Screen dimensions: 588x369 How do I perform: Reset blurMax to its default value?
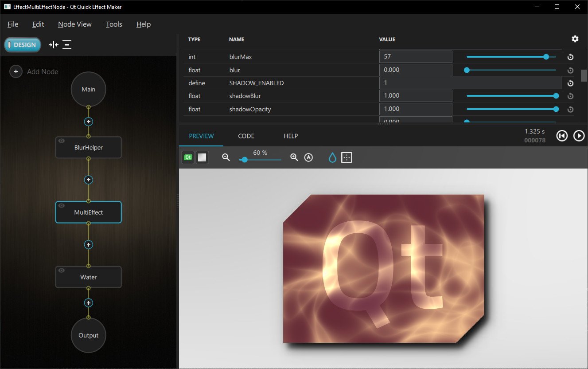(x=570, y=57)
